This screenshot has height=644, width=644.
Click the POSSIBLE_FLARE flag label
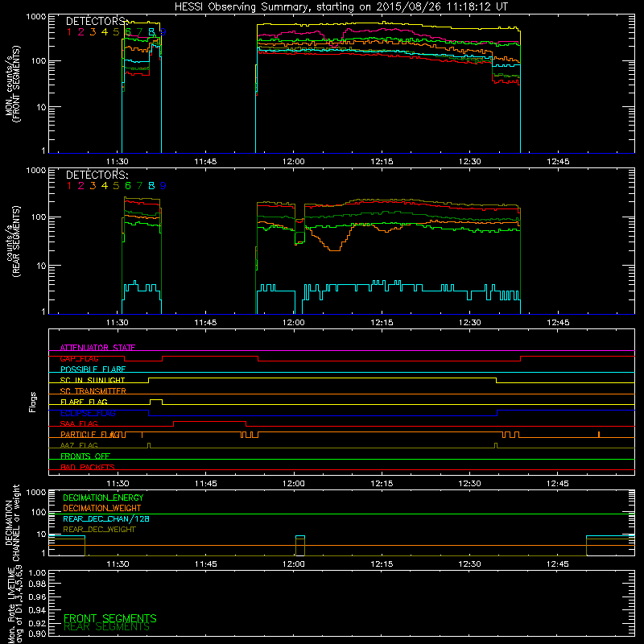93,369
